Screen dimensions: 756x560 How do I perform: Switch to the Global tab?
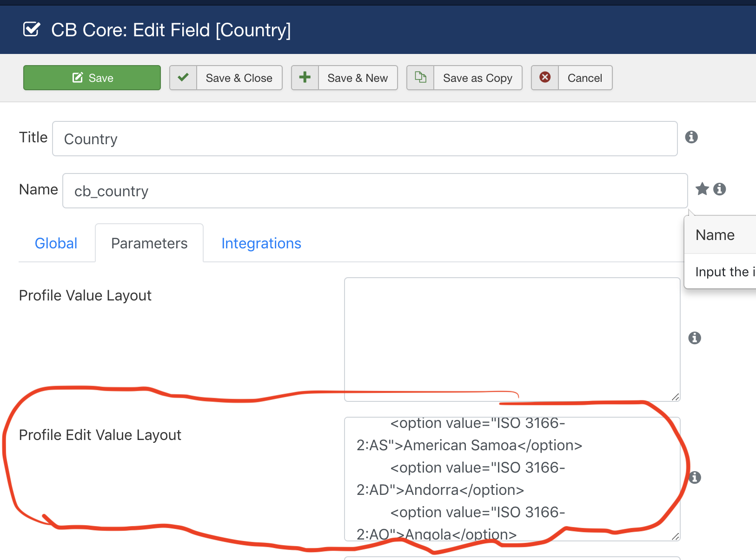tap(56, 243)
